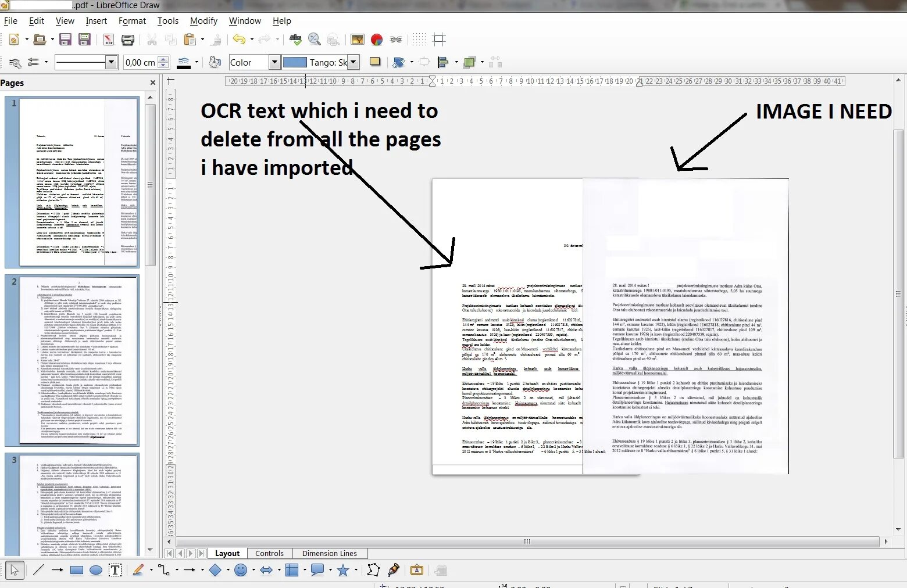The width and height of the screenshot is (907, 588).
Task: Open the Modify menu
Action: click(203, 21)
